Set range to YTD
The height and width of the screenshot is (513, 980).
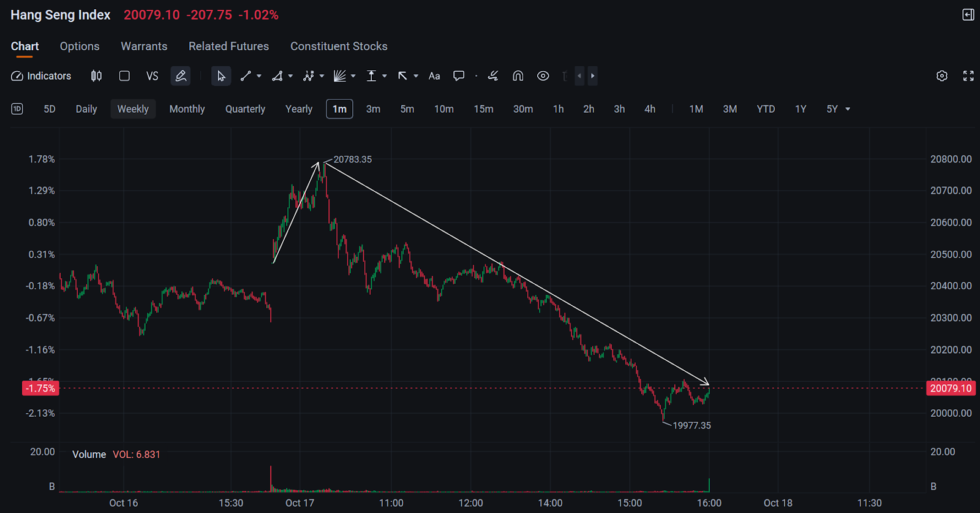click(x=766, y=109)
